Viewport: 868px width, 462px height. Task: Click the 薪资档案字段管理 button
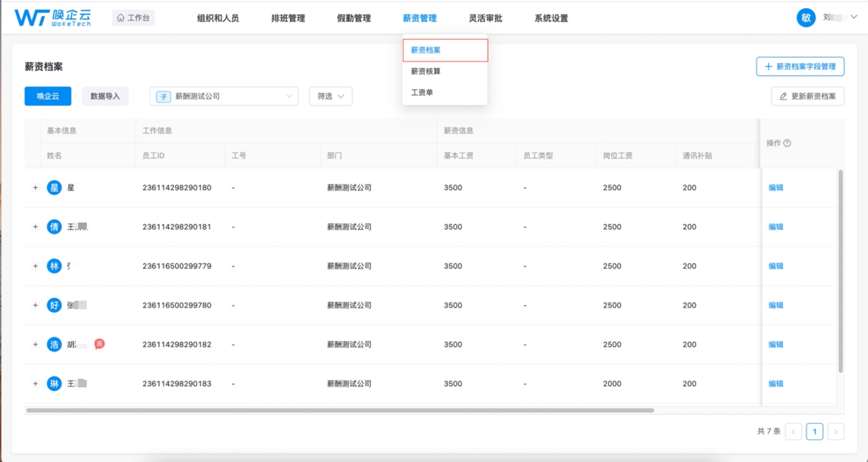point(800,67)
